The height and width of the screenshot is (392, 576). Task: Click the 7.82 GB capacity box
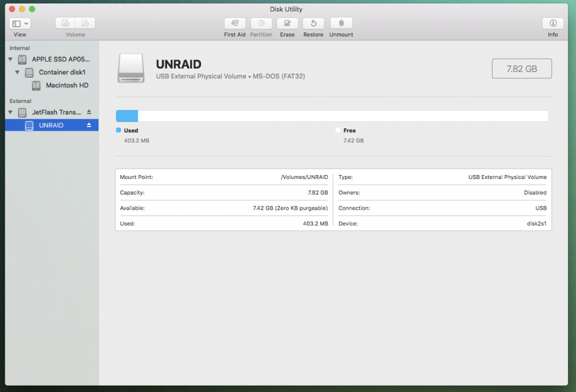[x=522, y=68]
